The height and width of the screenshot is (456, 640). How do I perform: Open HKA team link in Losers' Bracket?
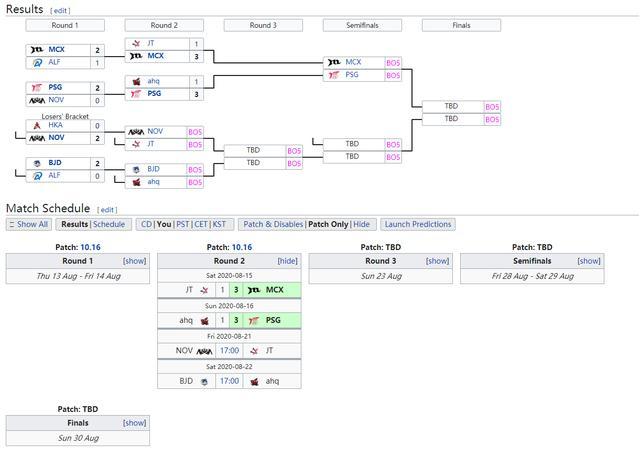coord(56,125)
